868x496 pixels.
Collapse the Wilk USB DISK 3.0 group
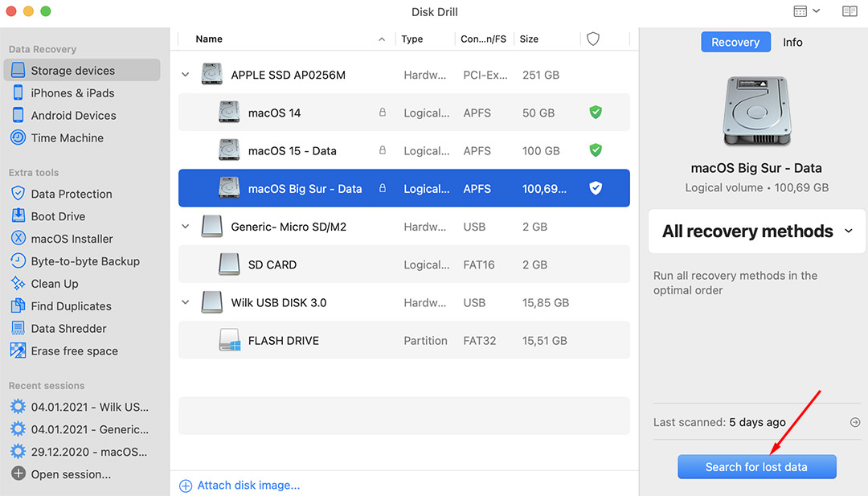186,302
